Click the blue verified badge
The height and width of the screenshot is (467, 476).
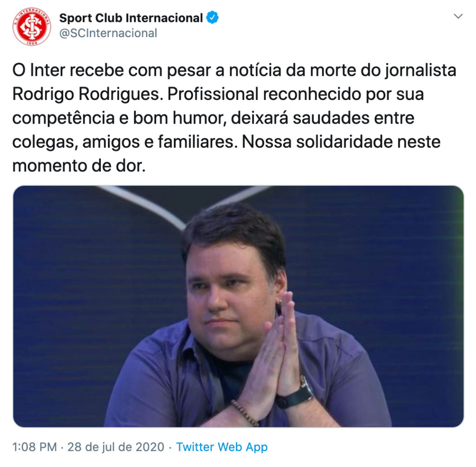click(x=212, y=18)
